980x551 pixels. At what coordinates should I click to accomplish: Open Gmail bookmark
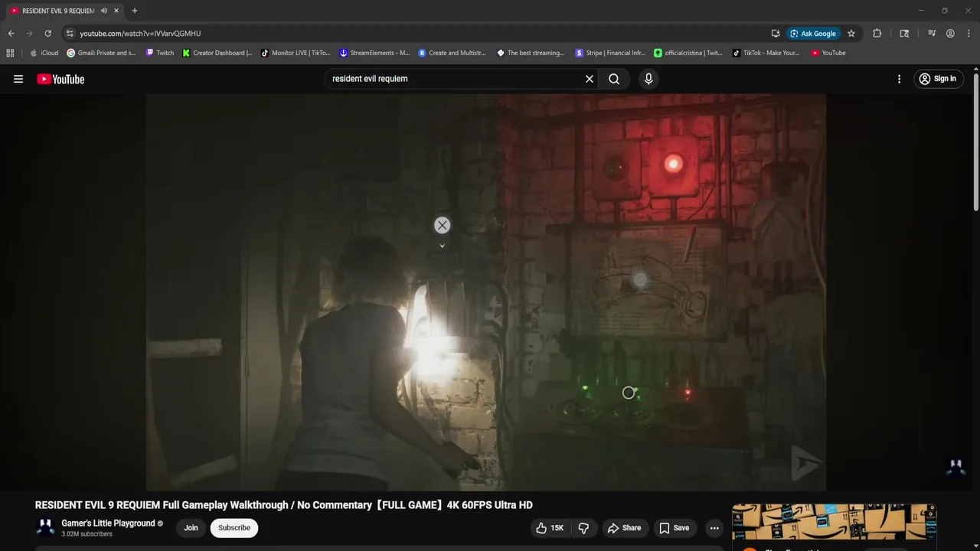(101, 53)
